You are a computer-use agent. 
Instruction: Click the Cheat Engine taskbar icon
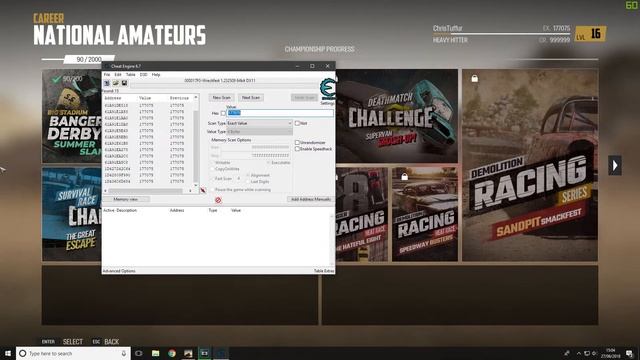tap(221, 353)
